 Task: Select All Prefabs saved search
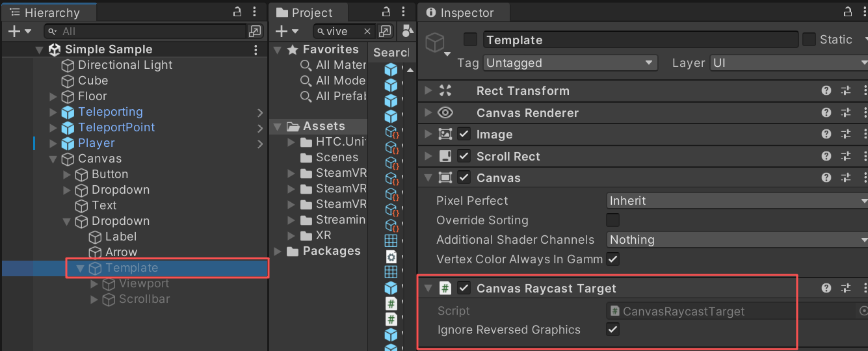pyautogui.click(x=333, y=96)
